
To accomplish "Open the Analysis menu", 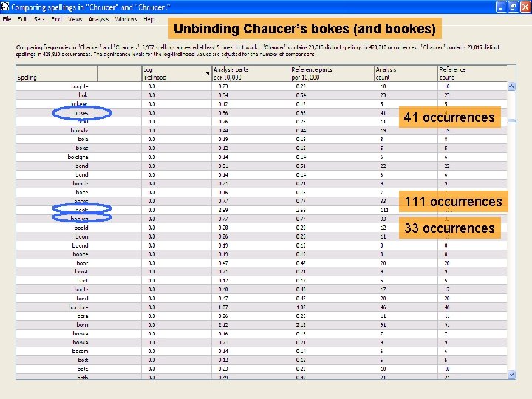I will (98, 19).
